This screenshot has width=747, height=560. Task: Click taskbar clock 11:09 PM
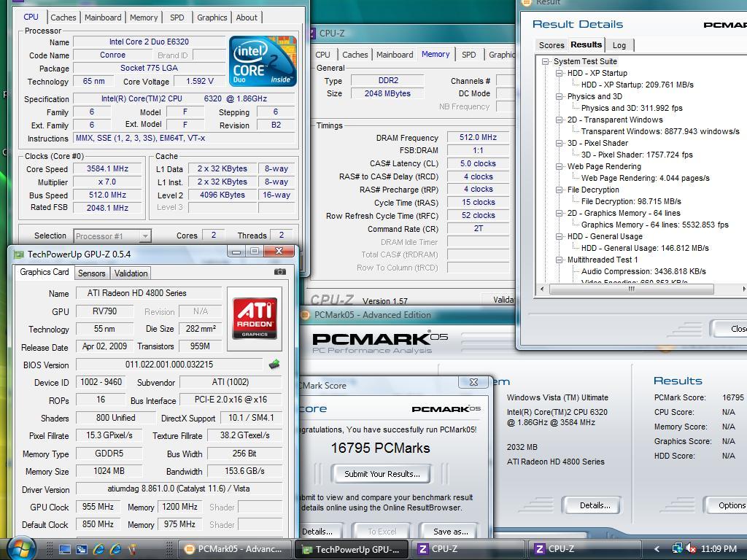719,548
